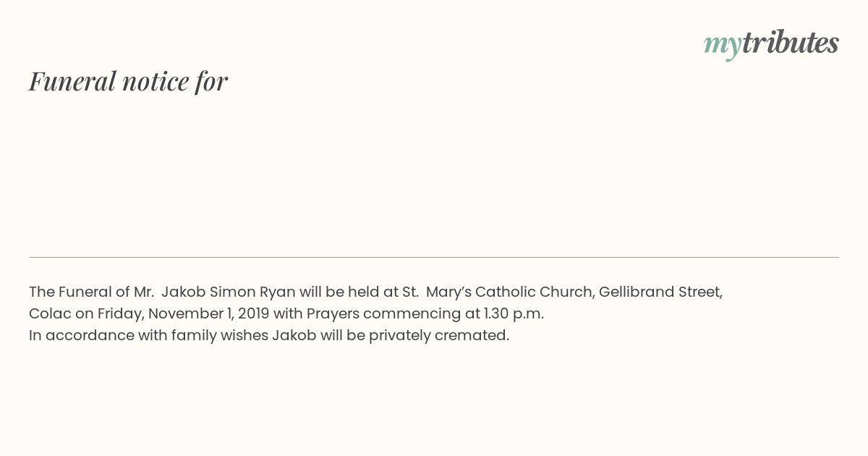
Task: Click the green 'my' part of logo
Action: click(x=723, y=46)
